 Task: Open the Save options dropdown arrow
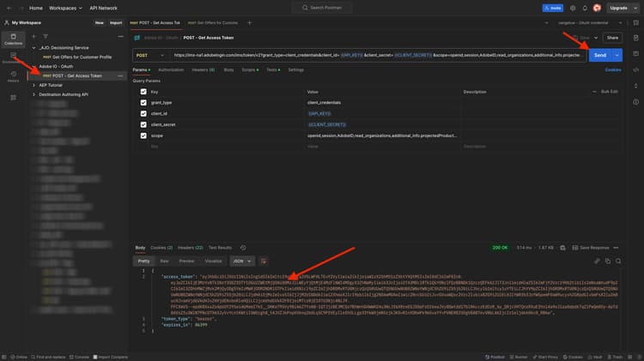pos(596,38)
